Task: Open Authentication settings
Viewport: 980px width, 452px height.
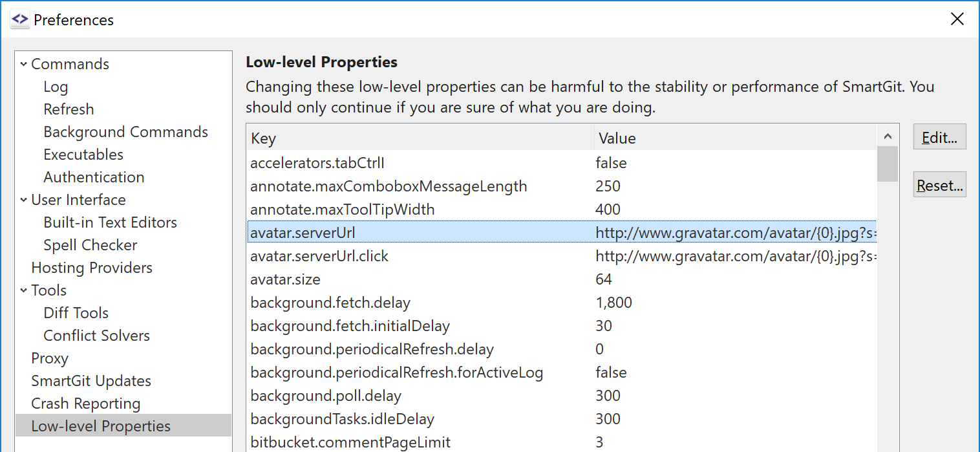Action: [94, 177]
